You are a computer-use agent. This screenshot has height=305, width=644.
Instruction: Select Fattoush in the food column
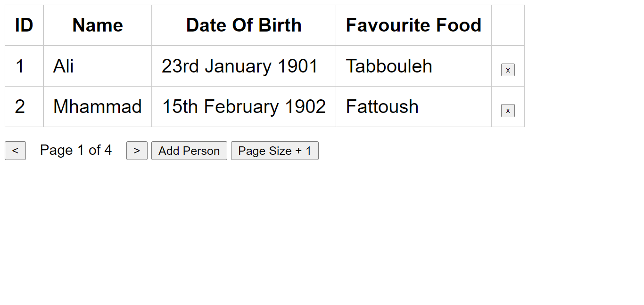(x=382, y=106)
